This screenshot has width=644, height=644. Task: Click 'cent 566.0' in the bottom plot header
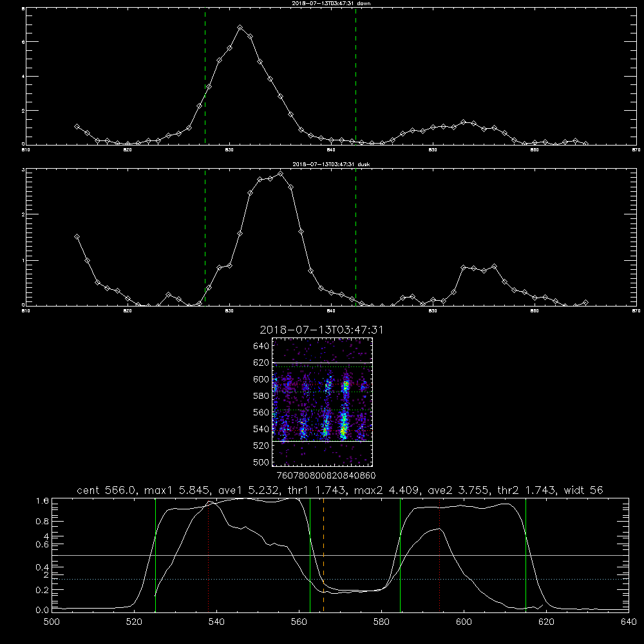click(x=107, y=490)
